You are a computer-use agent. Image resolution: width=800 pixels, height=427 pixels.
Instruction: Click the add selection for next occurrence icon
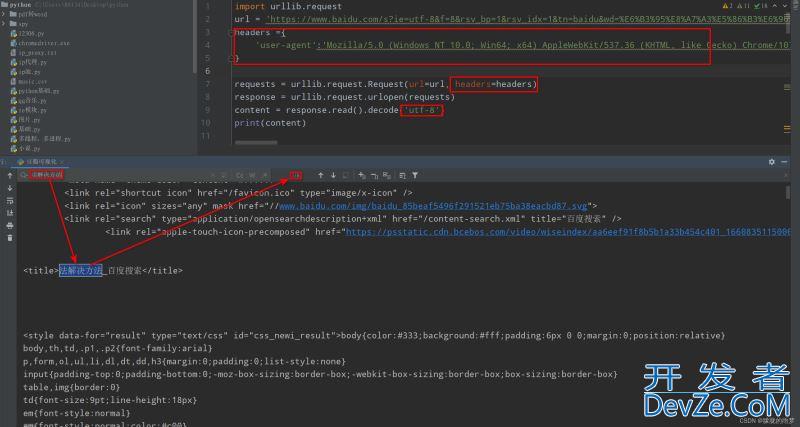click(x=362, y=175)
